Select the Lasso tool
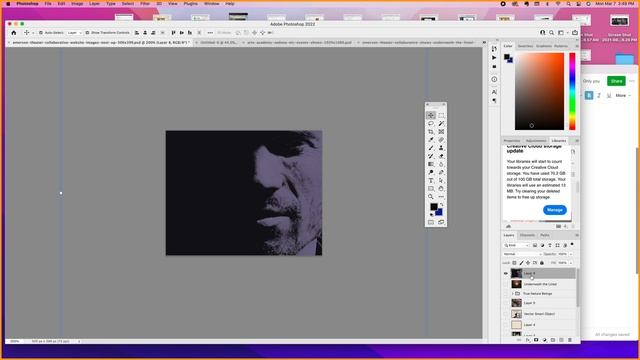The width and height of the screenshot is (640, 360). pos(431,124)
